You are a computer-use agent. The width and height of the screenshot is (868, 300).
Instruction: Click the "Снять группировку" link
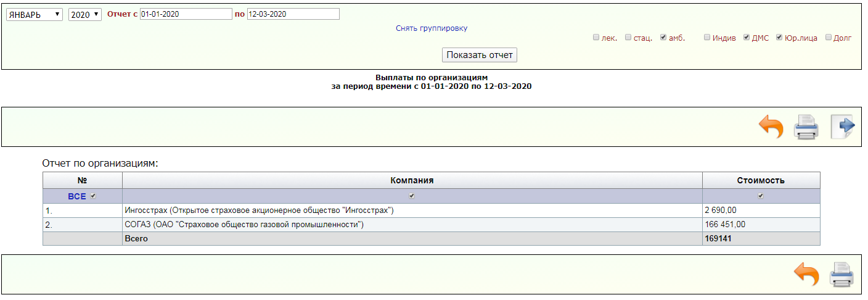click(432, 28)
